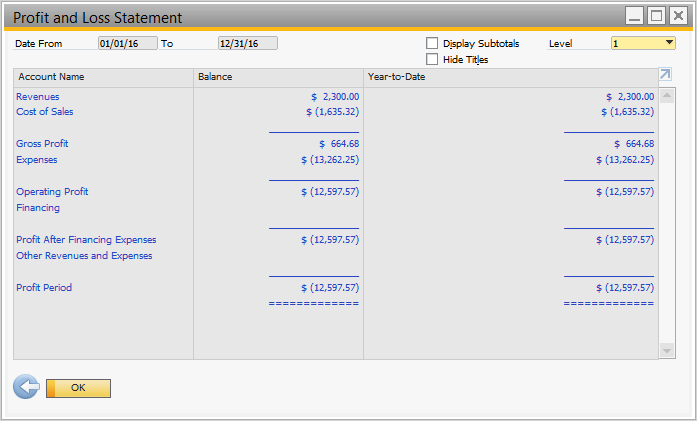Click the blue back arrow icon
The width and height of the screenshot is (697, 421).
pos(26,387)
